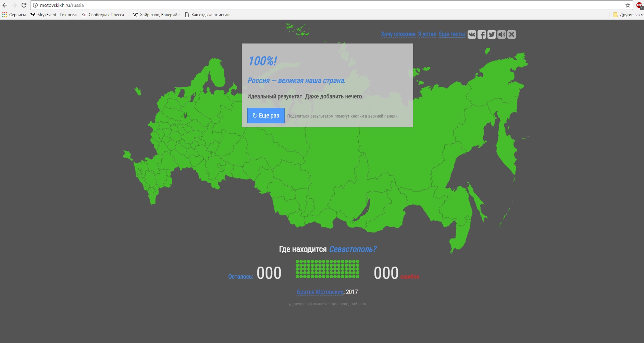Click the Россия — великая наша страна text

pos(296,81)
